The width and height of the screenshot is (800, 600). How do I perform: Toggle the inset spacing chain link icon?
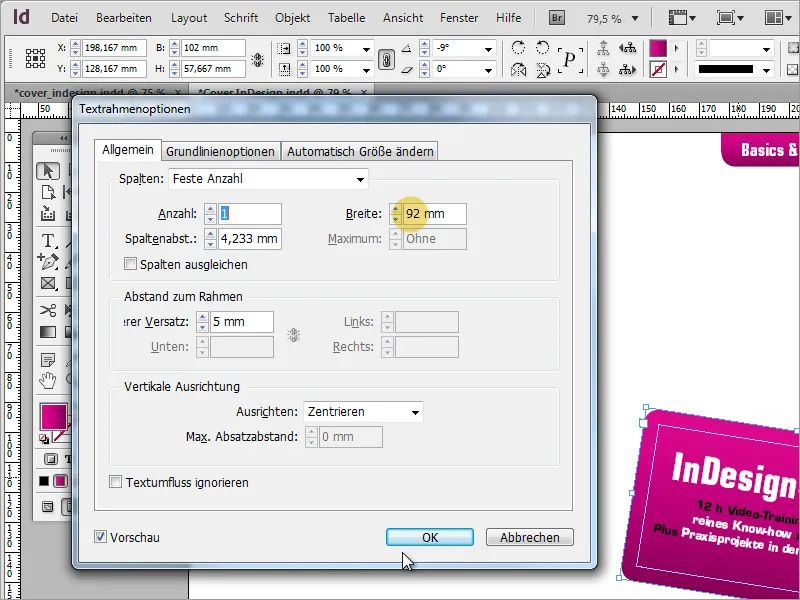pyautogui.click(x=293, y=335)
